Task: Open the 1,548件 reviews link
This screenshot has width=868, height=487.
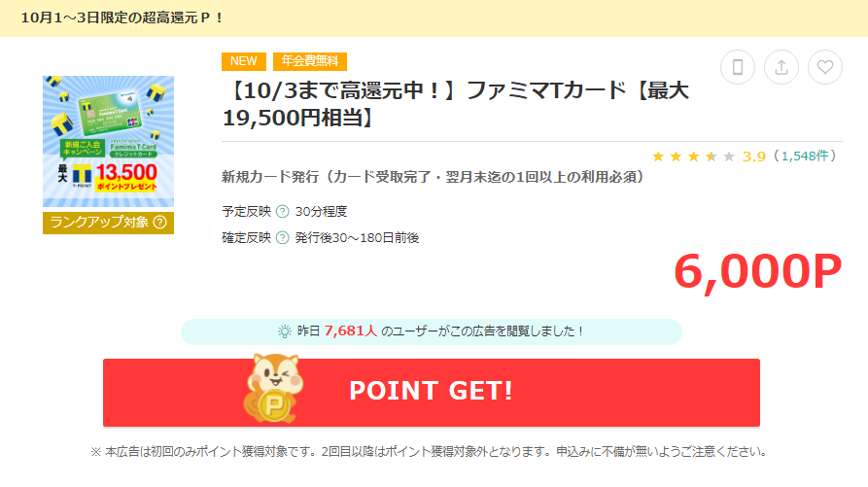Action: tap(805, 157)
